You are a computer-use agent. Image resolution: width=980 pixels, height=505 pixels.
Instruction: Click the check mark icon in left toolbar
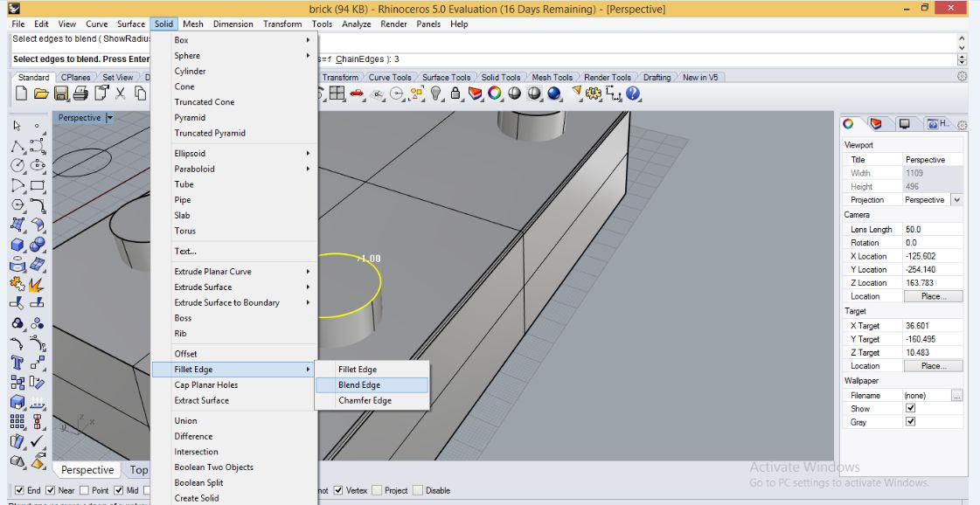38,441
